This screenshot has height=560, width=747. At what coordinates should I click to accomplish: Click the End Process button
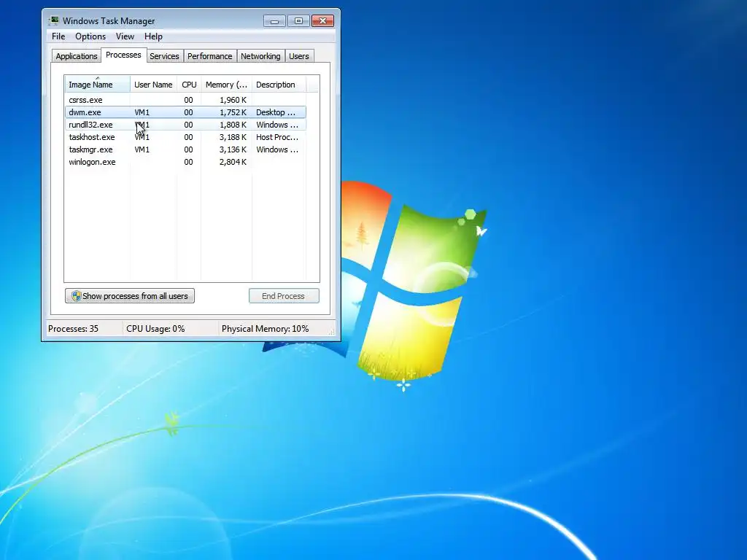[x=284, y=296]
